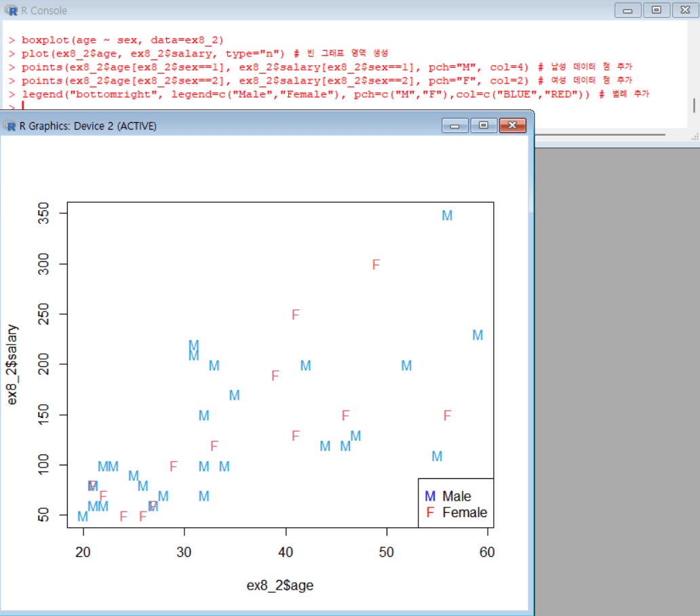This screenshot has height=616, width=700.
Task: Click the R Console vertical scrollbar thumb
Action: [x=693, y=105]
